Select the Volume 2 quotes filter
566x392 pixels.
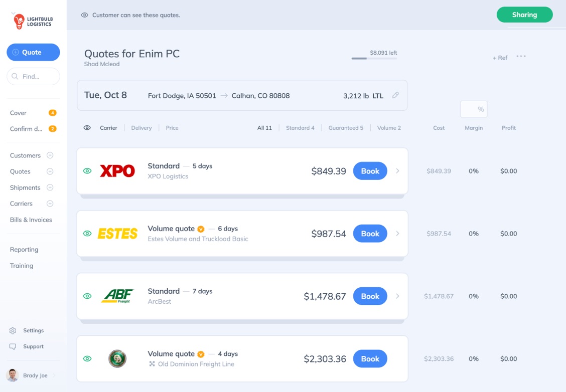click(x=389, y=128)
